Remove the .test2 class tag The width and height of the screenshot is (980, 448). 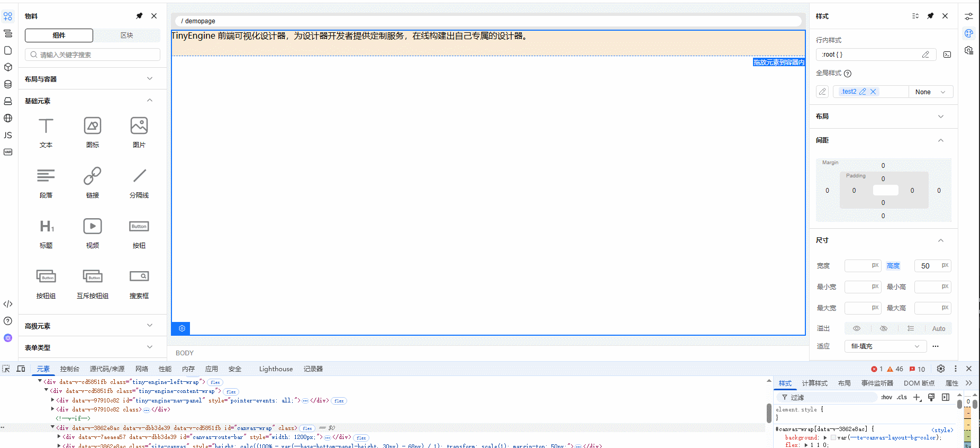(x=873, y=92)
